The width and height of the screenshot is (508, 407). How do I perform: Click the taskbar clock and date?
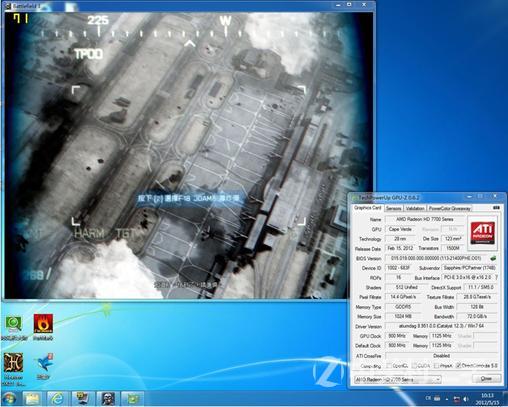(x=489, y=399)
